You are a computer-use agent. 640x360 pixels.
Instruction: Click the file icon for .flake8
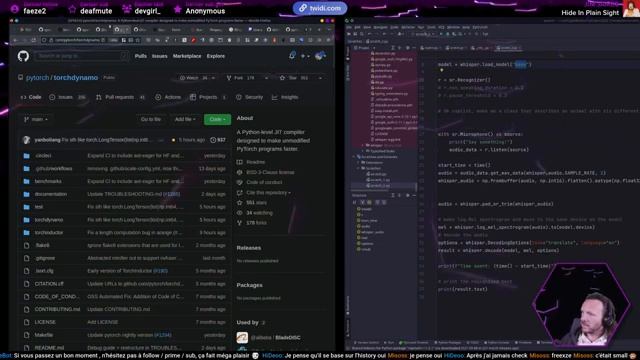[x=27, y=245]
